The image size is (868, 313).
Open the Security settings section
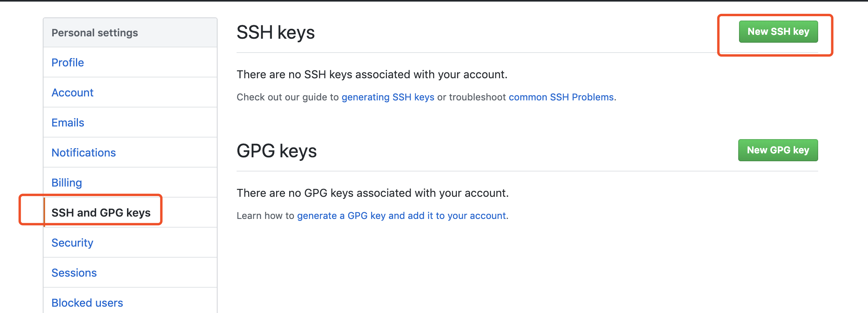[x=72, y=243]
